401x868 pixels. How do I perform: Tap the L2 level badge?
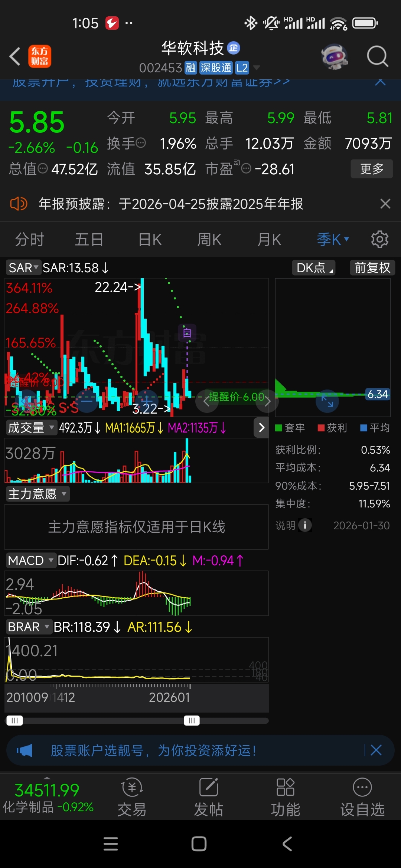coord(242,68)
